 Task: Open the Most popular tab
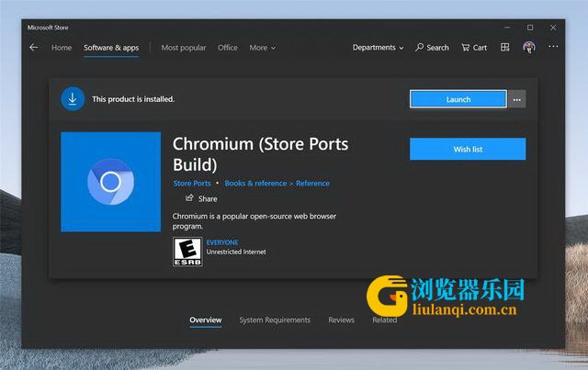(184, 48)
